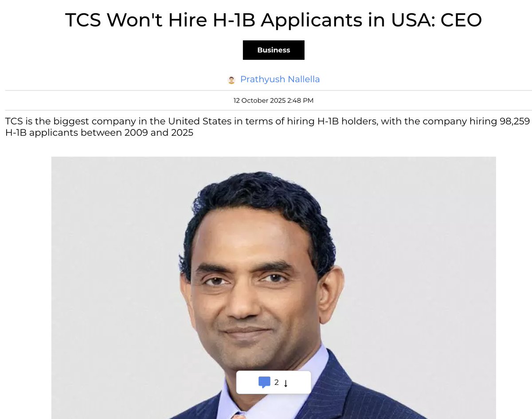The image size is (532, 419).
Task: Click the floating comments widget box
Action: coord(274,382)
